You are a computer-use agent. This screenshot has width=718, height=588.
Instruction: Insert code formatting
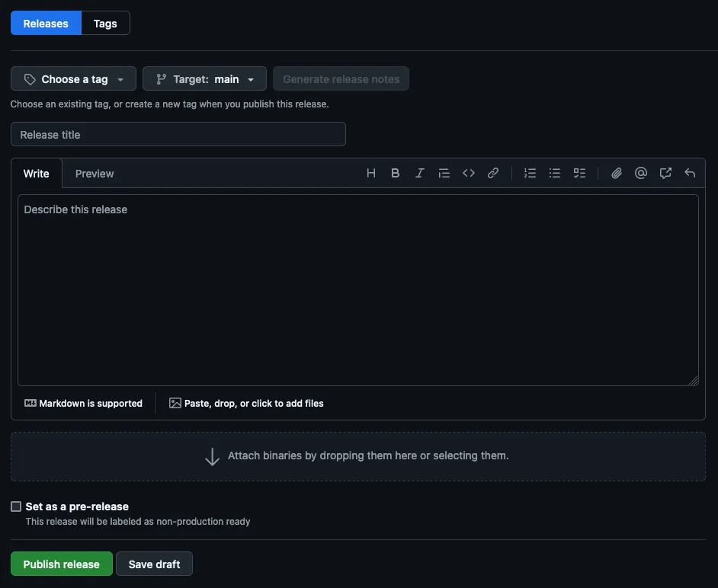pyautogui.click(x=469, y=173)
